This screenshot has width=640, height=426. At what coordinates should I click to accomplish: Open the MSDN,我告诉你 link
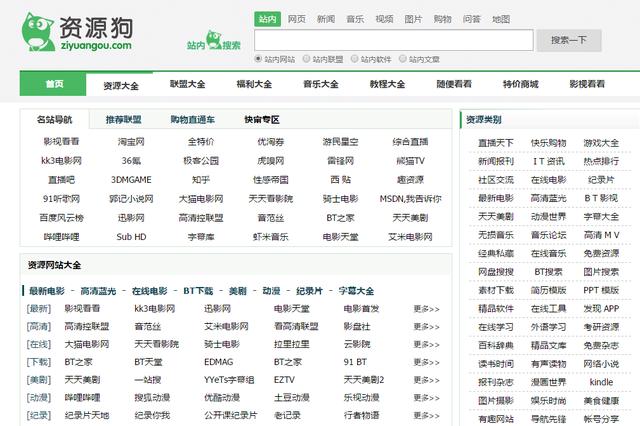410,199
